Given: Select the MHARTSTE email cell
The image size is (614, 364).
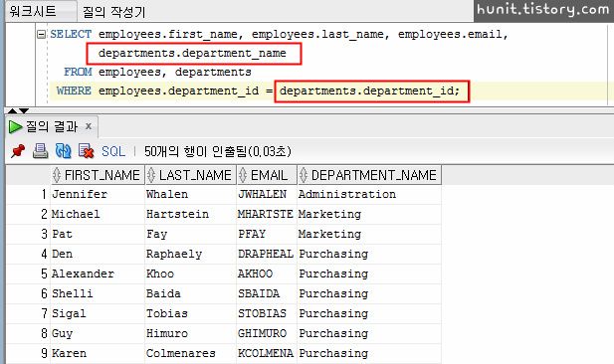Looking at the screenshot, I should (267, 214).
